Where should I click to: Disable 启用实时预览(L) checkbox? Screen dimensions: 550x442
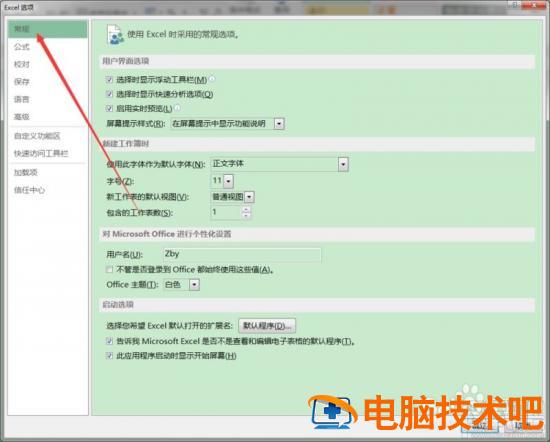pyautogui.click(x=109, y=108)
